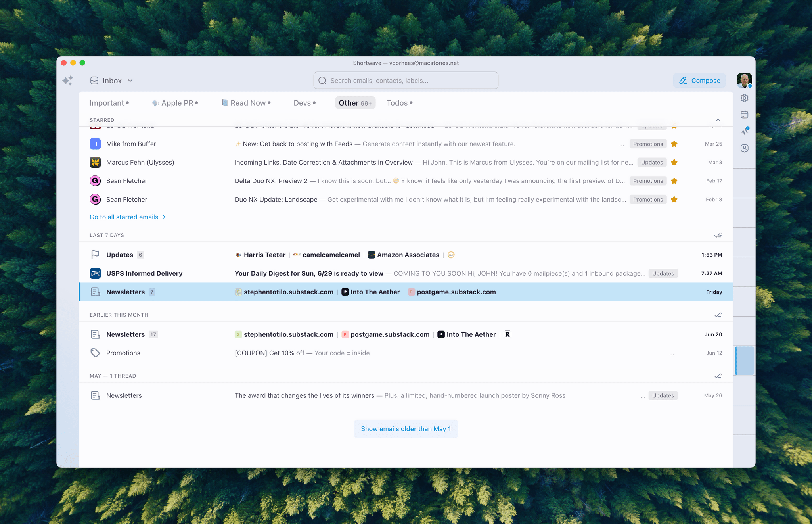Click the Newsletters 17 bundle icon
This screenshot has height=524, width=812.
pyautogui.click(x=95, y=334)
